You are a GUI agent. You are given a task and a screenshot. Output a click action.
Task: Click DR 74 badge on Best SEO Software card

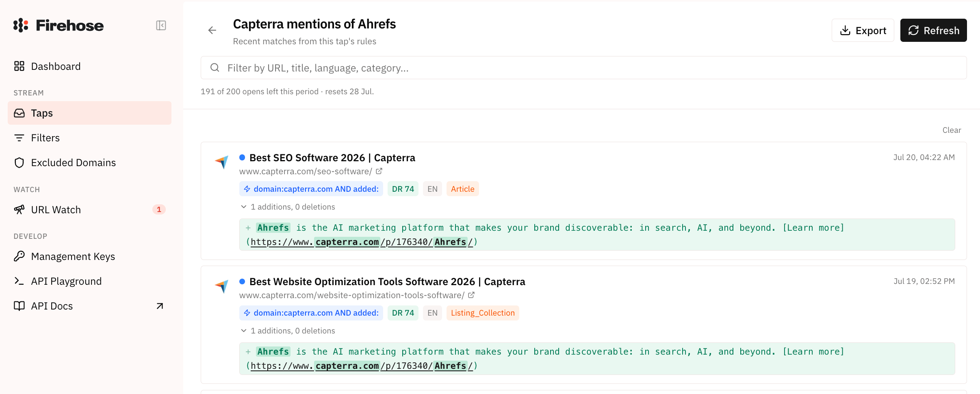coord(403,189)
